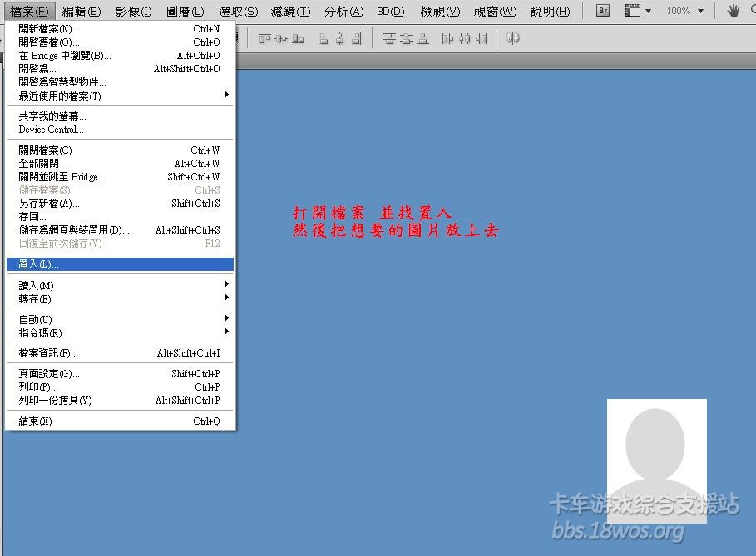Choose Device Central... menu entry
This screenshot has width=756, height=556.
120,130
